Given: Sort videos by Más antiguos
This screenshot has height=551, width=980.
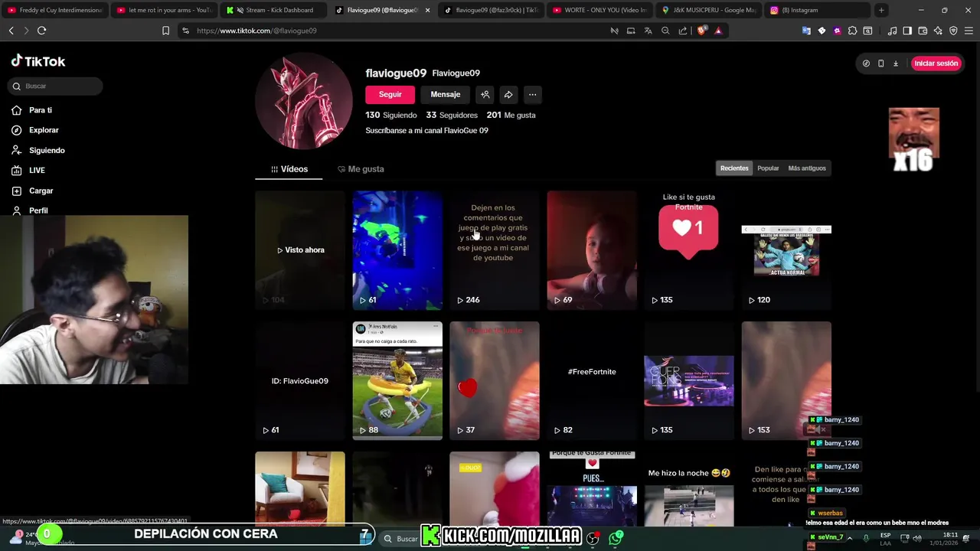Looking at the screenshot, I should tap(807, 168).
